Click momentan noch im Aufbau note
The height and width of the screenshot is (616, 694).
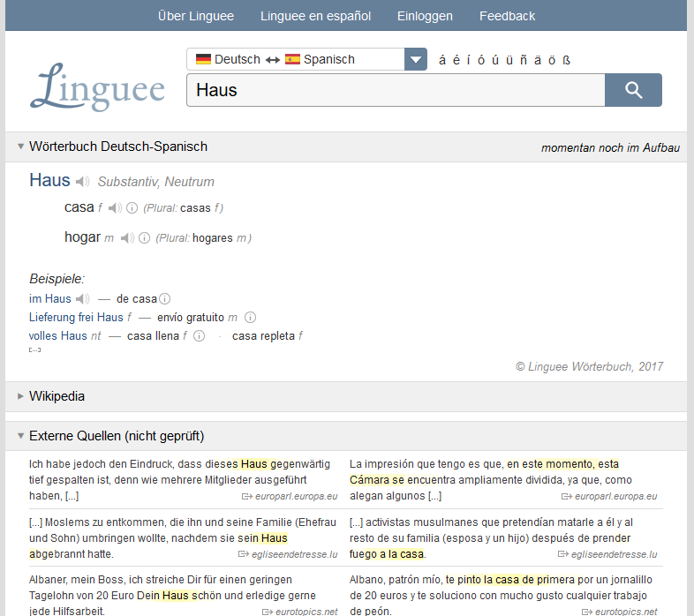pyautogui.click(x=610, y=147)
